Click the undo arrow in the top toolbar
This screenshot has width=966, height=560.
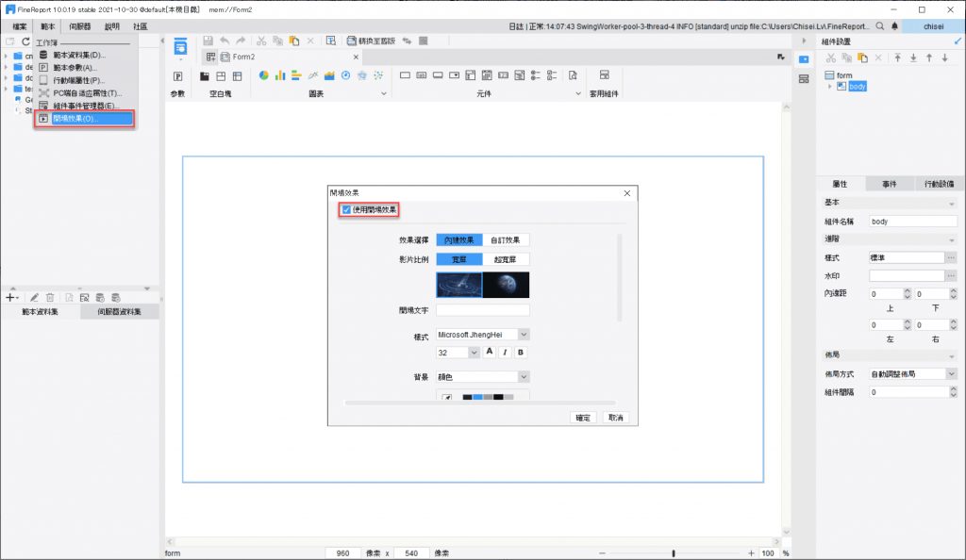(225, 41)
